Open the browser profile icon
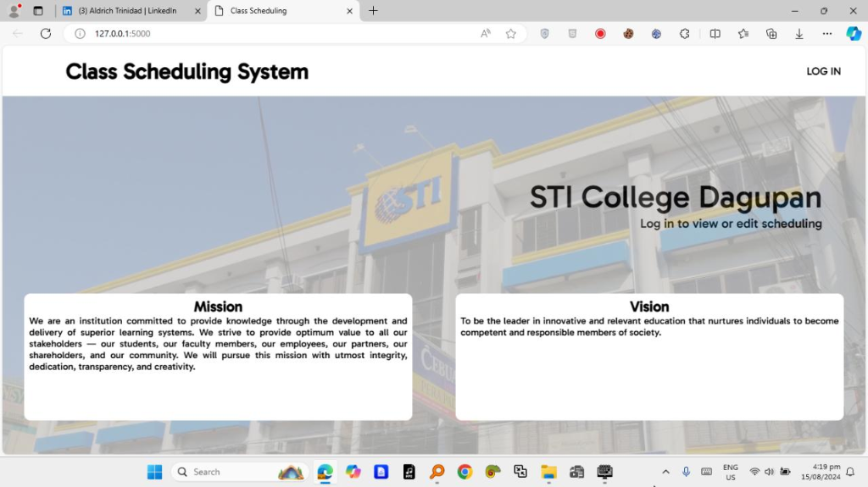Image resolution: width=868 pixels, height=487 pixels. click(x=14, y=10)
